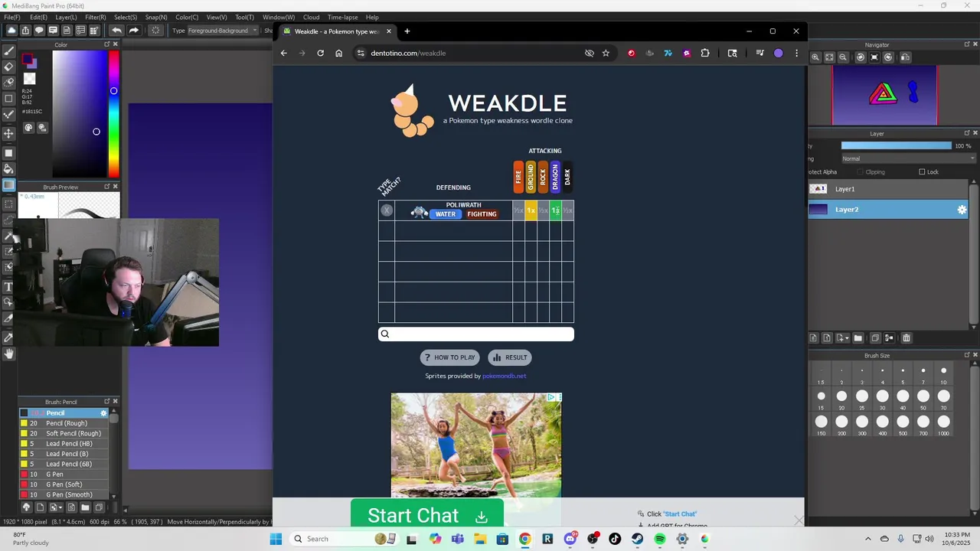Select Lead Pencil (HB) brush
The height and width of the screenshot is (551, 980).
tap(64, 444)
